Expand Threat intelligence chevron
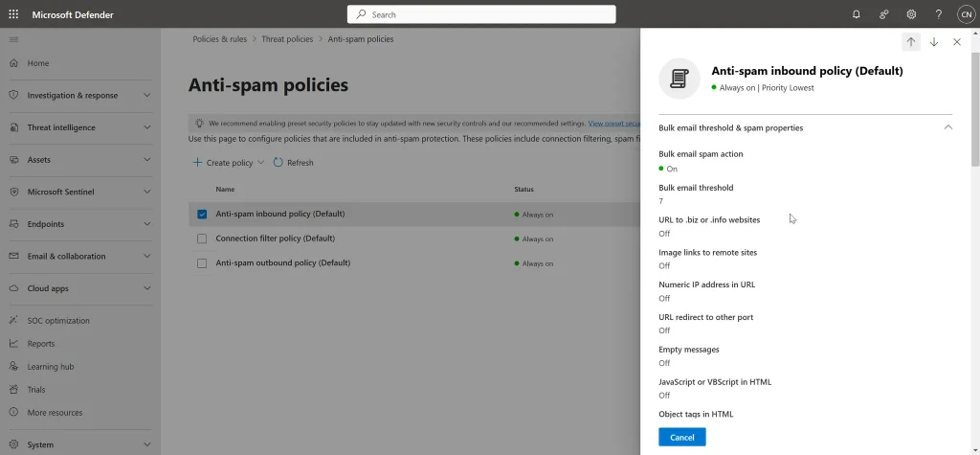This screenshot has height=455, width=980. 146,127
